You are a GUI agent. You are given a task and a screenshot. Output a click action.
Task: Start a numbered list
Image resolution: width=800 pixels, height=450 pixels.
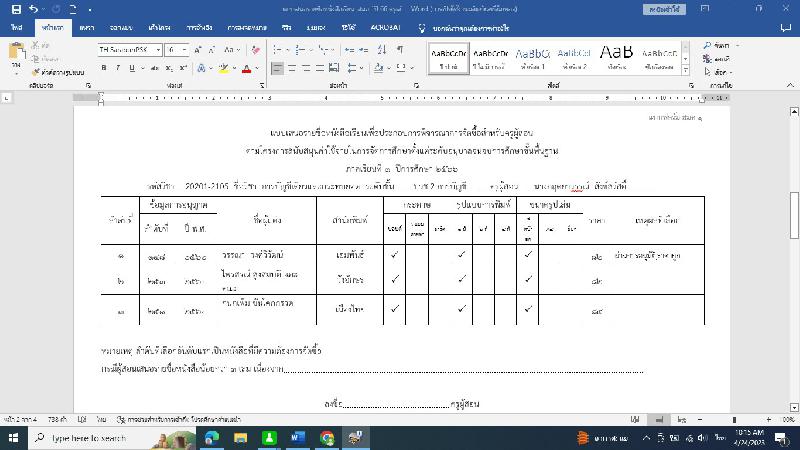pos(300,49)
